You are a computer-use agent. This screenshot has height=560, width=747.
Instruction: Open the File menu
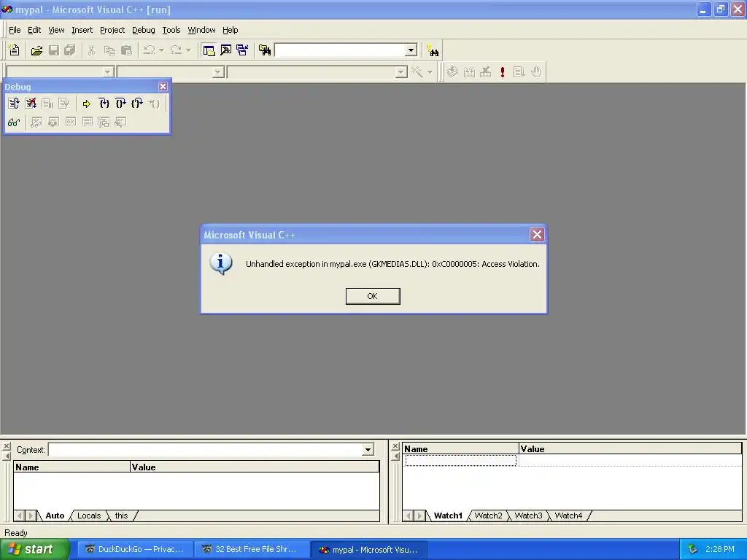pyautogui.click(x=15, y=30)
